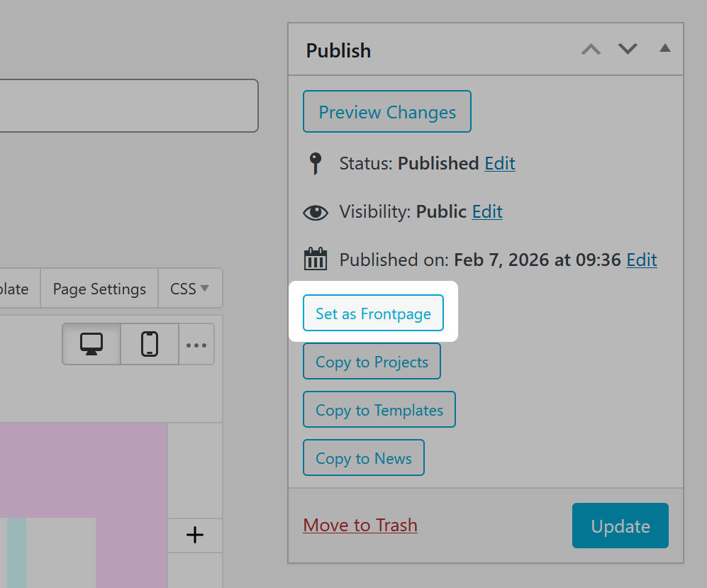Viewport: 707px width, 588px height.
Task: Click Set as Frontpage button
Action: coord(373,314)
